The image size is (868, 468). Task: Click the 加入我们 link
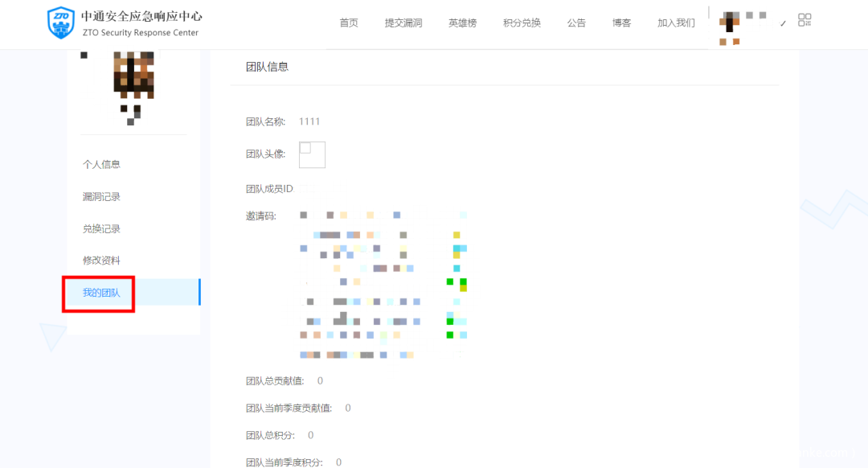point(676,23)
